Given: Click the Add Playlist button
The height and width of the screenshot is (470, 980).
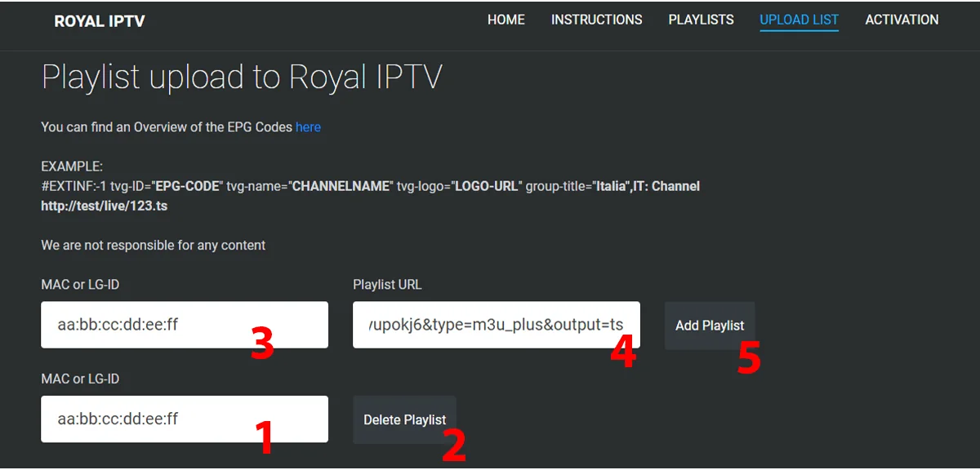Looking at the screenshot, I should [710, 326].
